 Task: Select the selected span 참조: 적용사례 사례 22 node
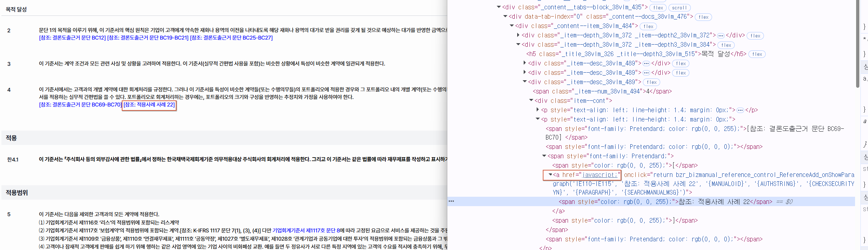[666, 202]
